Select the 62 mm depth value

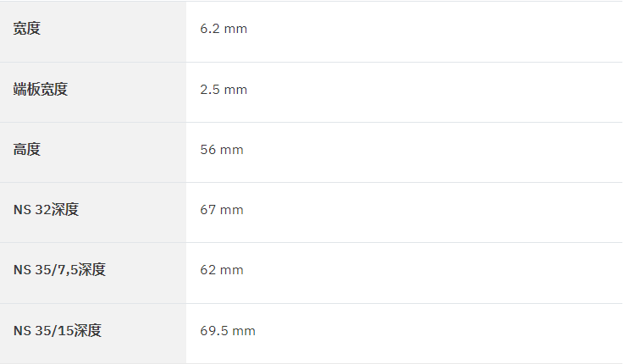222,270
